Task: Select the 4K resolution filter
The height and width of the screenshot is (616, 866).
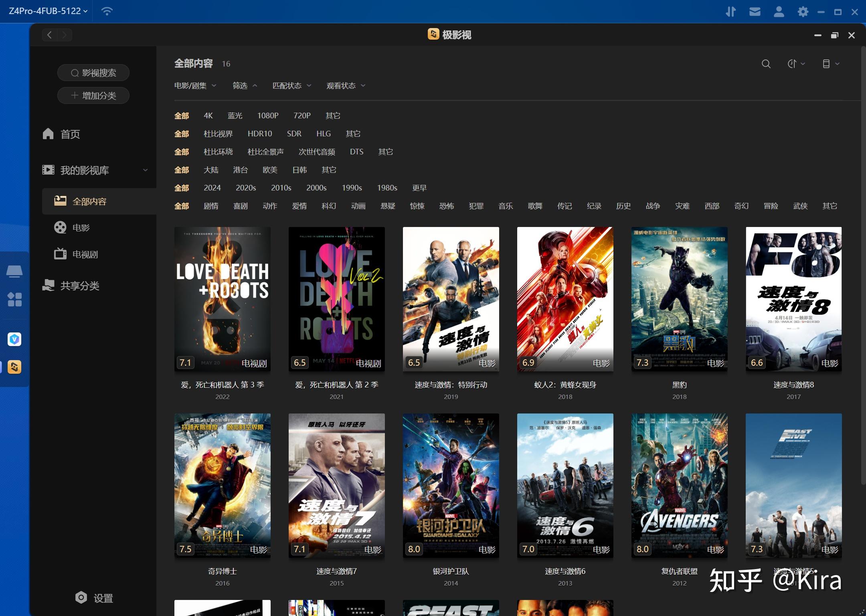Action: pos(208,115)
